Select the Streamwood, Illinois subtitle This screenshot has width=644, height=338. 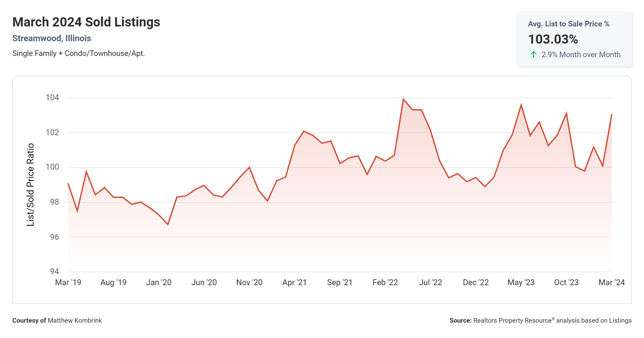(x=52, y=38)
